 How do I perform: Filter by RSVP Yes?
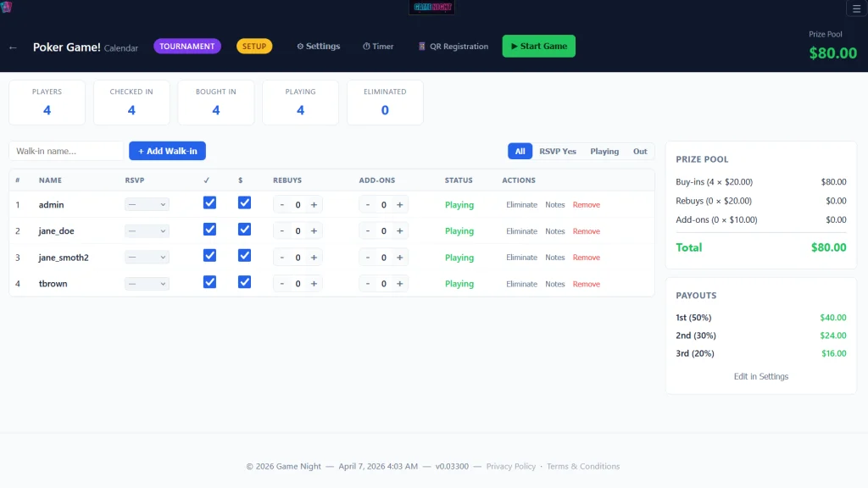[558, 151]
